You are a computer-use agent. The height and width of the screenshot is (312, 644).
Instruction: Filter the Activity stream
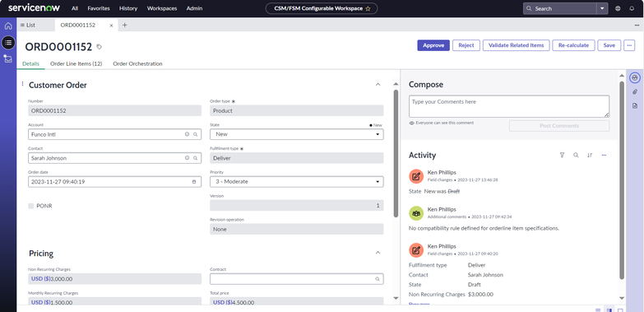[563, 155]
